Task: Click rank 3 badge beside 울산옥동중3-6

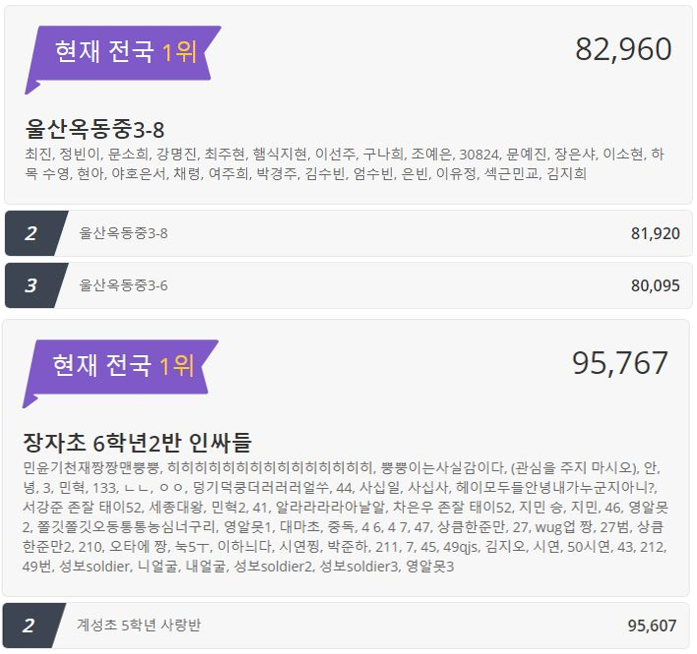Action: coord(36,285)
